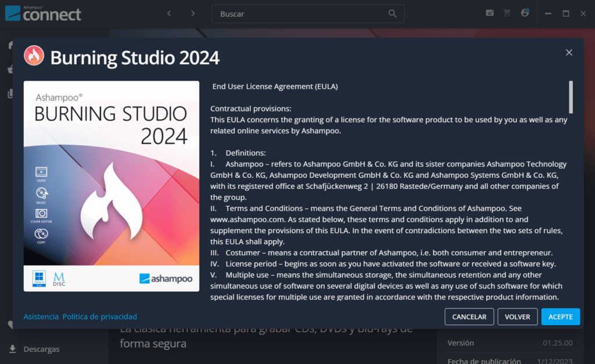Accept the EULA with ACEPTE
The height and width of the screenshot is (364, 595).
click(x=561, y=316)
